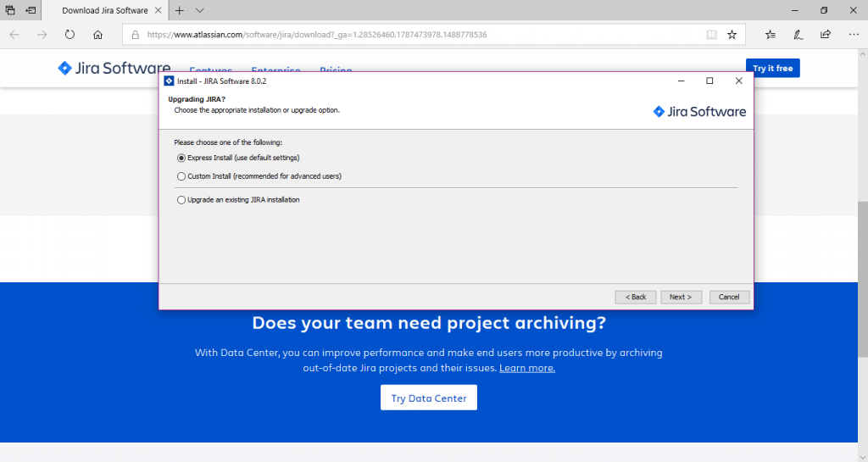
Task: Toggle Reading view icon in address bar
Action: [x=711, y=35]
